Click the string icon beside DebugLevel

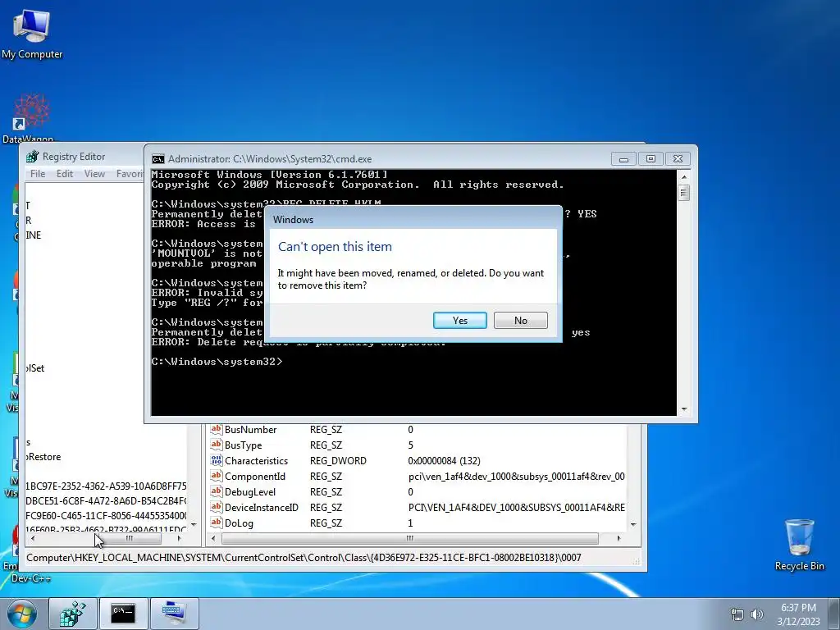point(216,491)
